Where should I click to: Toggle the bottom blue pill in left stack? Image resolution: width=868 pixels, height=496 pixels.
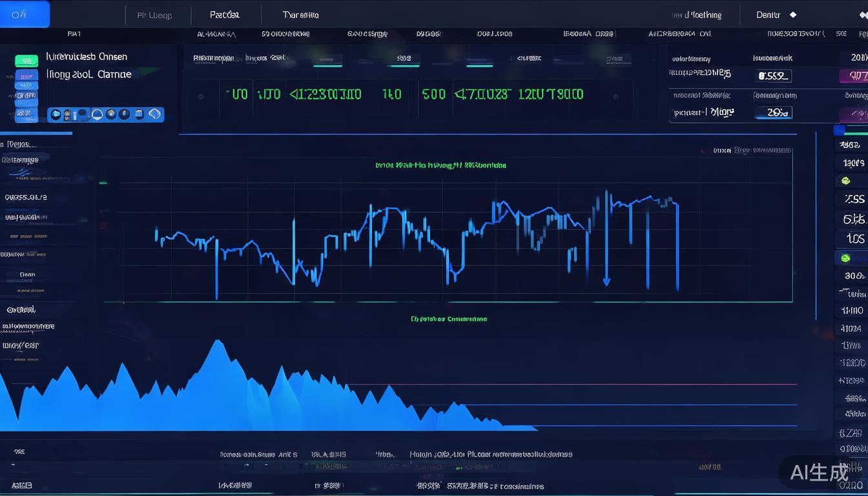(26, 116)
